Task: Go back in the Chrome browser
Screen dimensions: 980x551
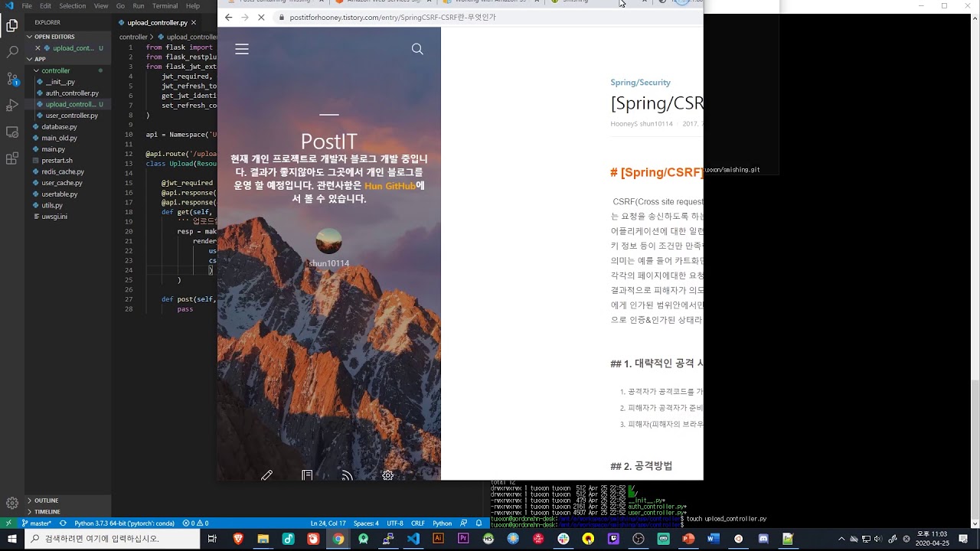Action: coord(228,17)
